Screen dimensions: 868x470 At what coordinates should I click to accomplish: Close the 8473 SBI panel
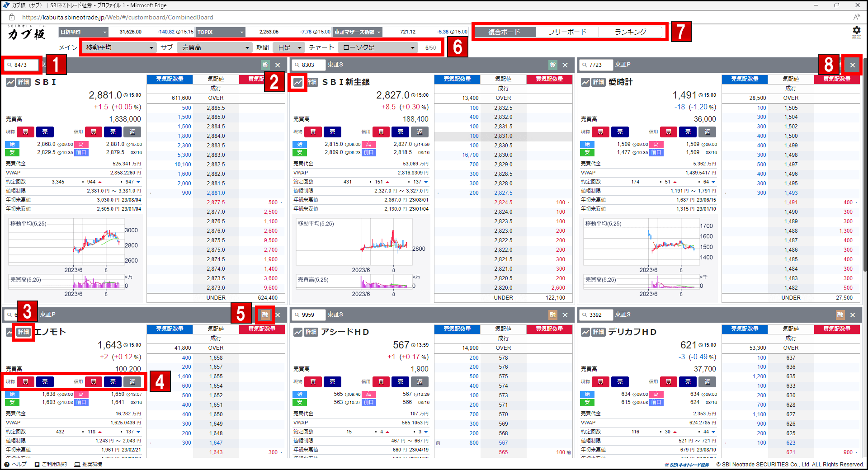click(x=278, y=65)
